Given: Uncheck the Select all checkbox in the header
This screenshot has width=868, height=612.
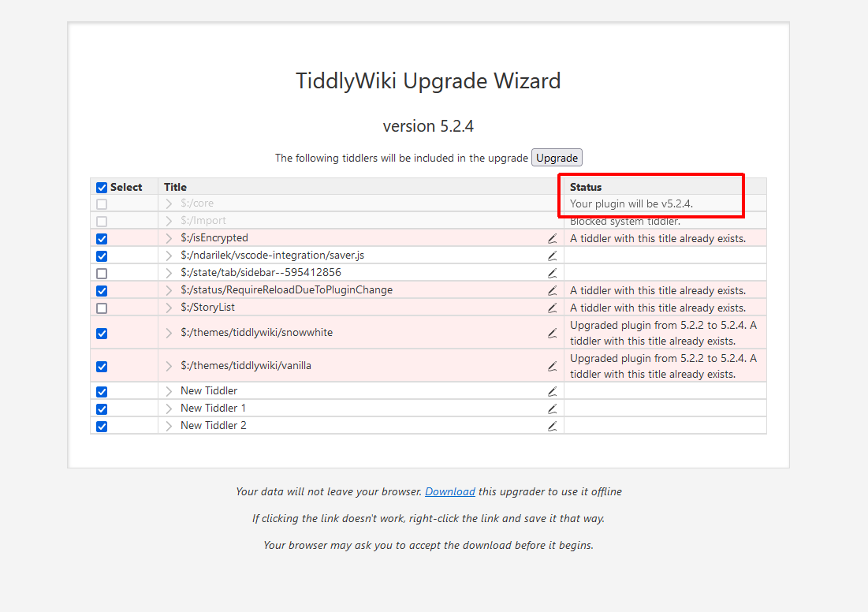Looking at the screenshot, I should click(101, 187).
